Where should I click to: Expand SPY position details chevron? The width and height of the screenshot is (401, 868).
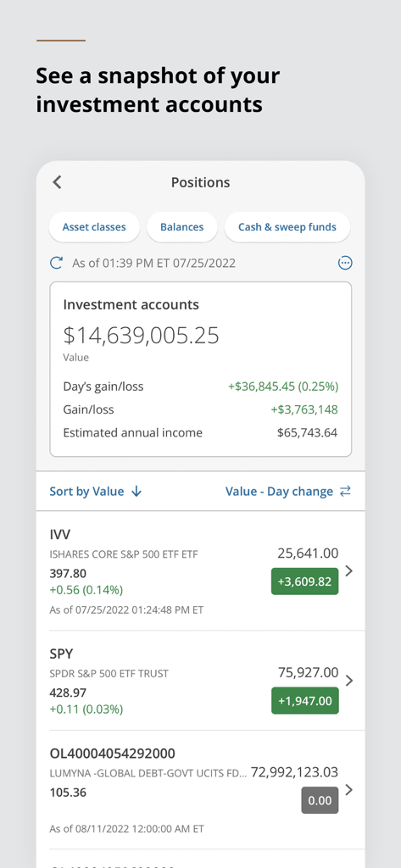(349, 681)
